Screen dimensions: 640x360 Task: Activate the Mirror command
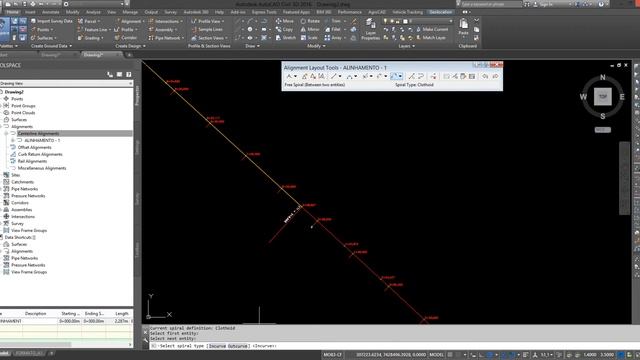(x=310, y=29)
